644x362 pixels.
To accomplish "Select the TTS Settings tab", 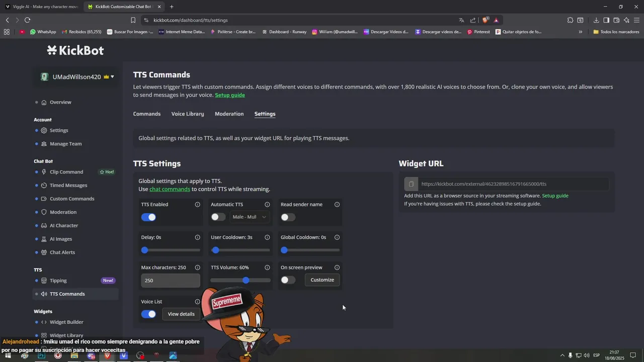I will [265, 114].
